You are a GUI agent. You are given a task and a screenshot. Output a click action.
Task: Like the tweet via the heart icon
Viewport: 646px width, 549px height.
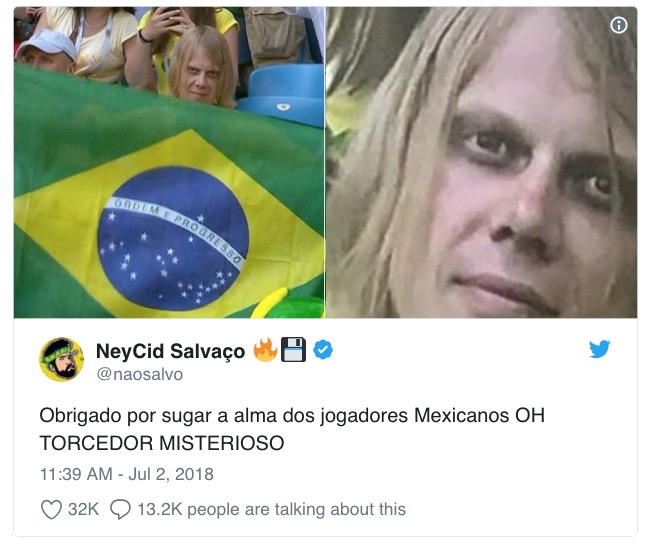[51, 509]
